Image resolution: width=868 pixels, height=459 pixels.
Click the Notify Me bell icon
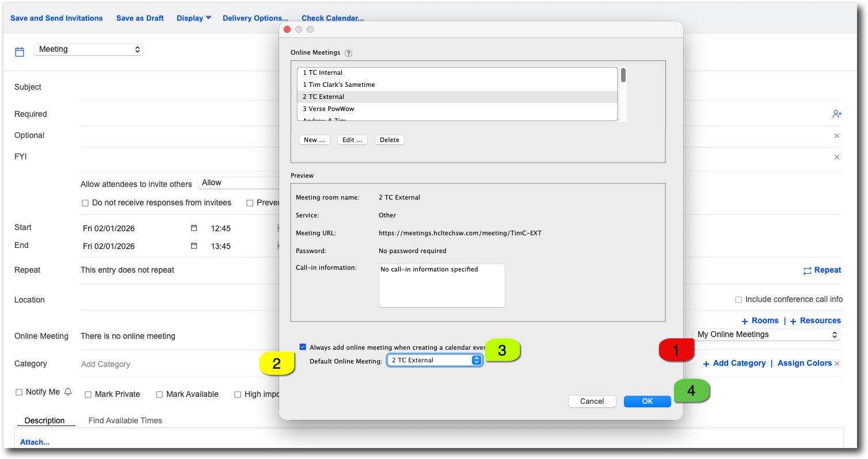(x=68, y=392)
